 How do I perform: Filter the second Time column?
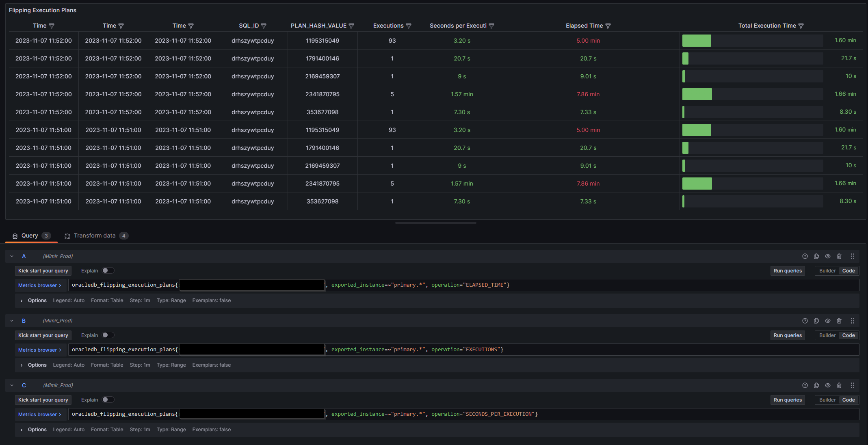121,26
